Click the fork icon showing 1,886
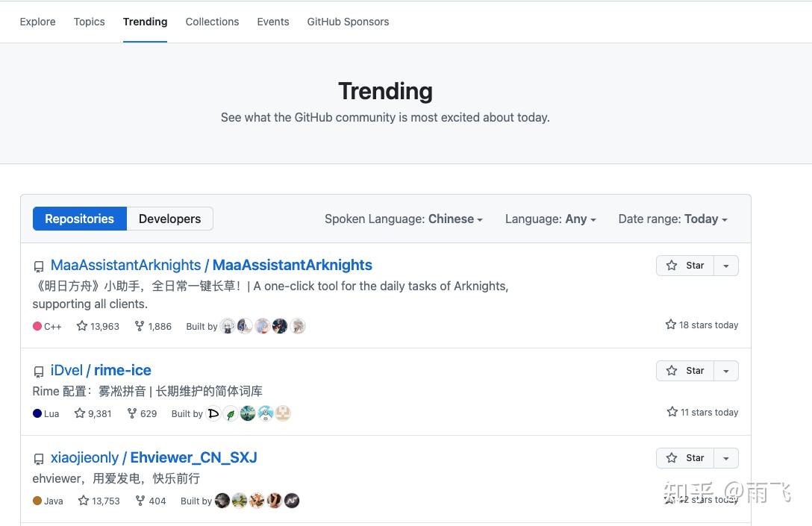812x526 pixels. click(x=140, y=326)
